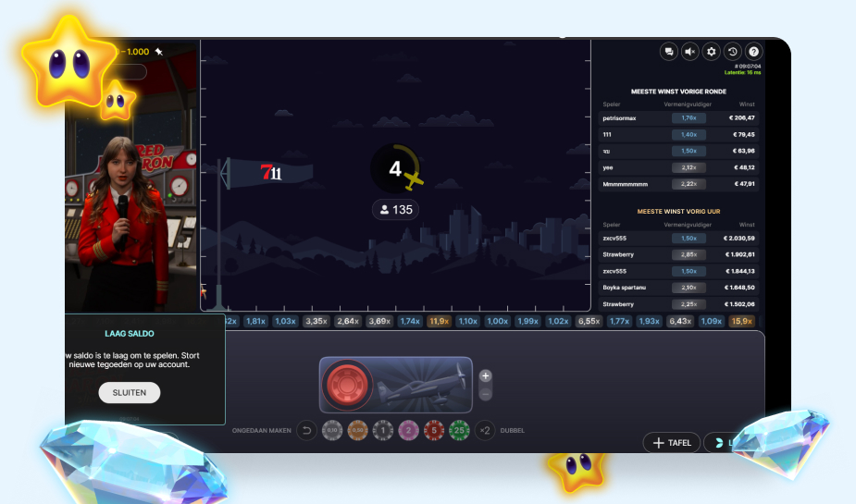Viewport: 856px width, 504px height.
Task: Click the 1,74x history multiplier
Action: pos(410,321)
